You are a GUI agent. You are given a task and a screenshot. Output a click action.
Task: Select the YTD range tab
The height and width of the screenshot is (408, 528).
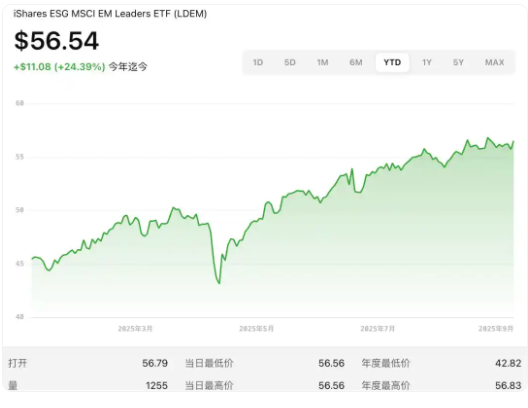pyautogui.click(x=392, y=62)
